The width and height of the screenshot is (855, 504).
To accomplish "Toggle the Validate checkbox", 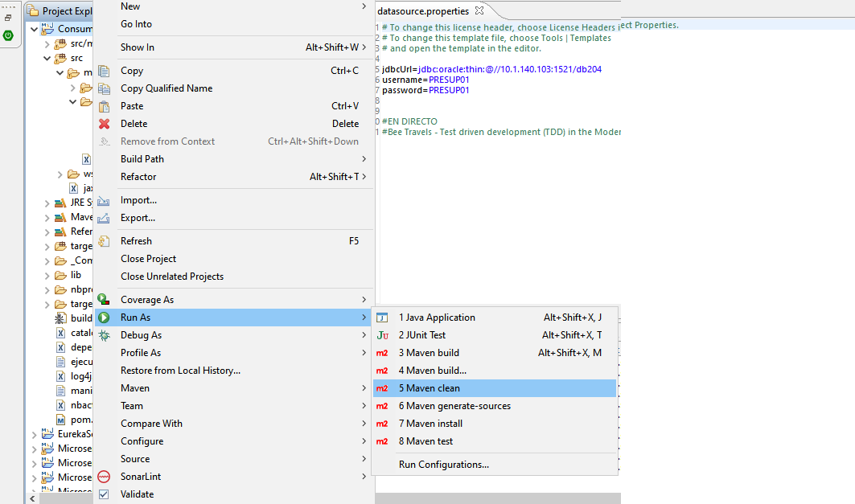I will coord(104,494).
